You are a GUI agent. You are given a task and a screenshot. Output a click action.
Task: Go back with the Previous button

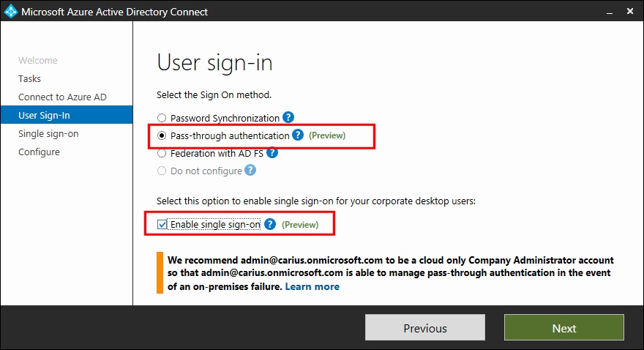[x=425, y=328]
